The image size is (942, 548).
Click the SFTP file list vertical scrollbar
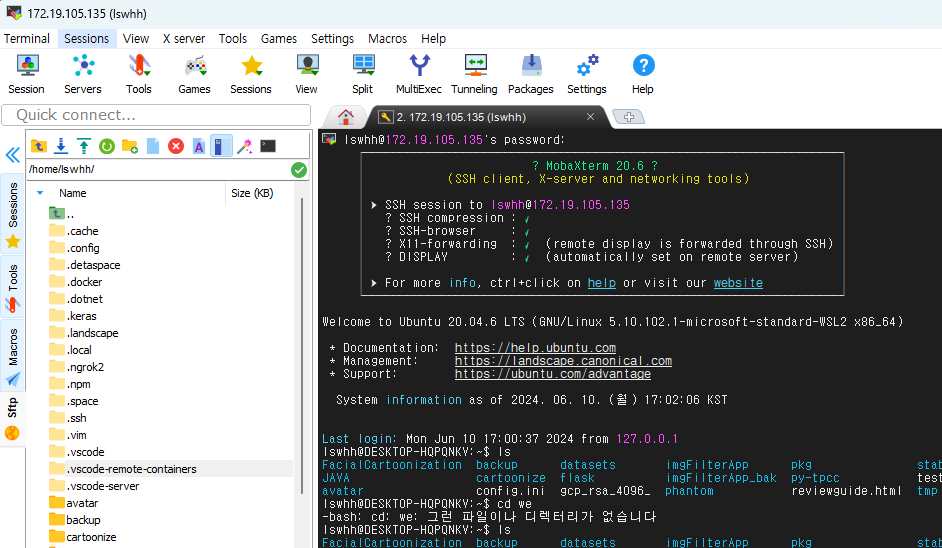(x=302, y=346)
